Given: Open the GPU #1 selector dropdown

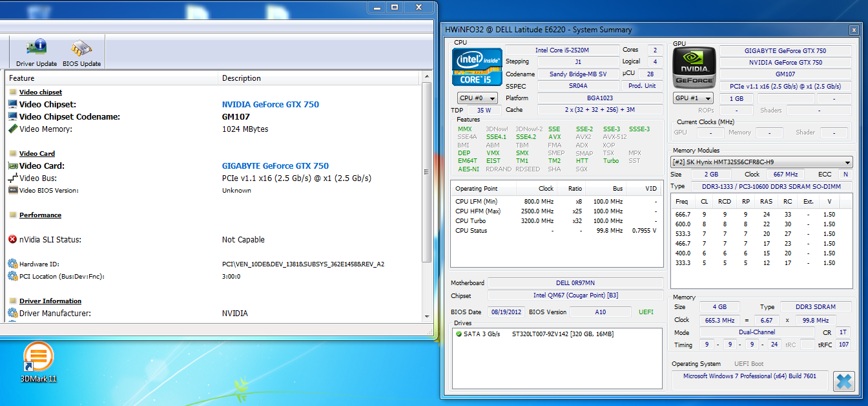Looking at the screenshot, I should pos(693,98).
